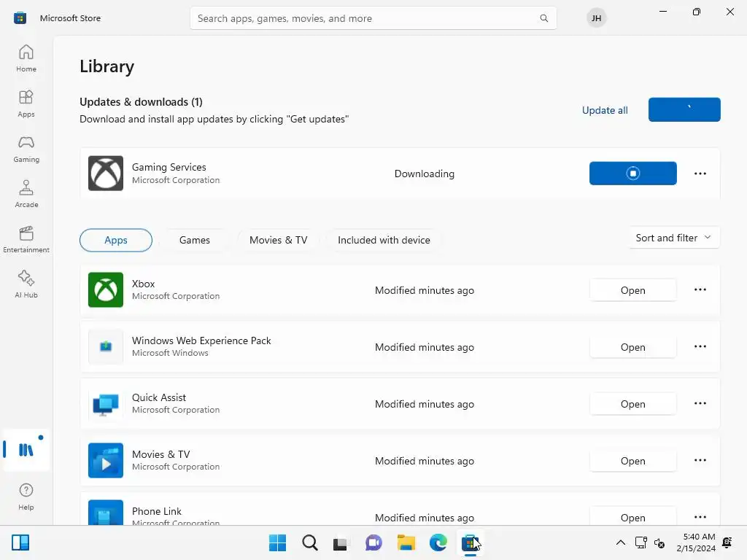This screenshot has width=747, height=560.
Task: Open the AI Hub section
Action: click(26, 284)
